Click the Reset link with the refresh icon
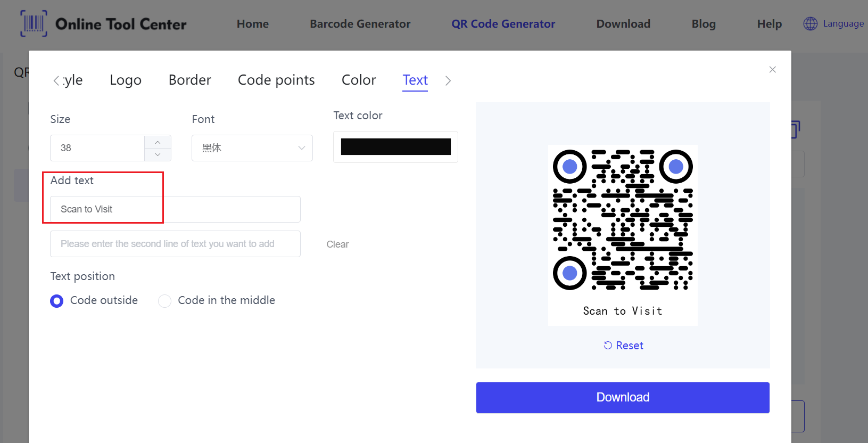This screenshot has width=868, height=443. pyautogui.click(x=623, y=346)
